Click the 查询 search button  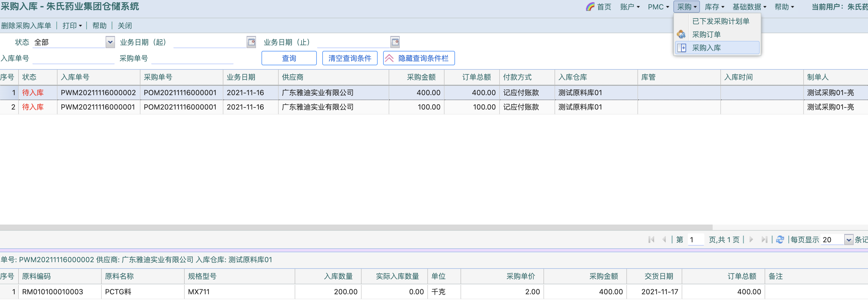point(289,58)
